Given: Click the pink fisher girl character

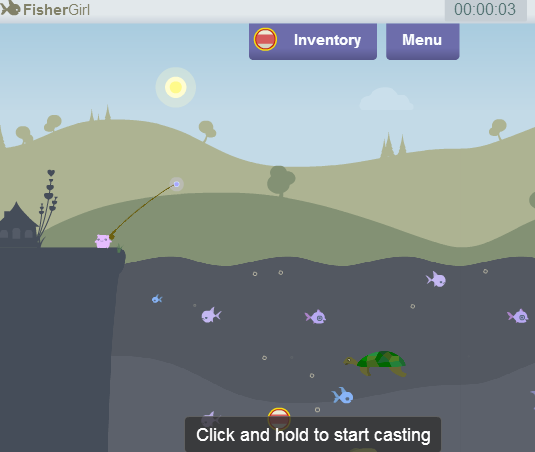Looking at the screenshot, I should [x=103, y=241].
